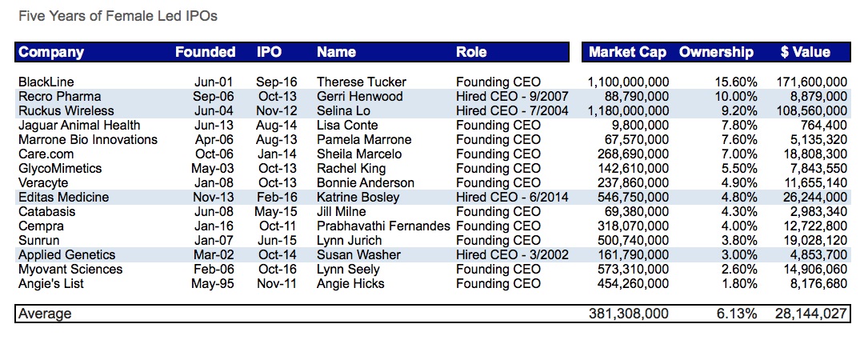Click the average market cap 381,308,000

628,314
